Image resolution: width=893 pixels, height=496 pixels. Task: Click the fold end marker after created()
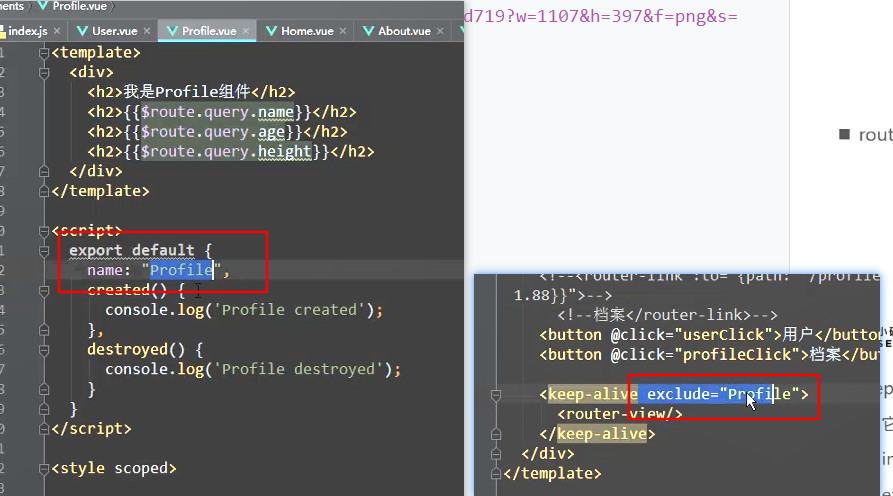coord(44,330)
